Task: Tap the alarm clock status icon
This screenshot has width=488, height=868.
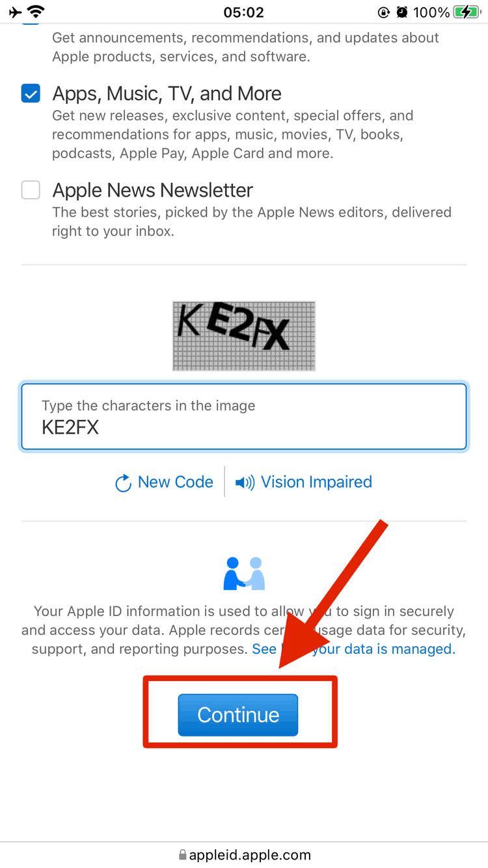Action: (402, 12)
